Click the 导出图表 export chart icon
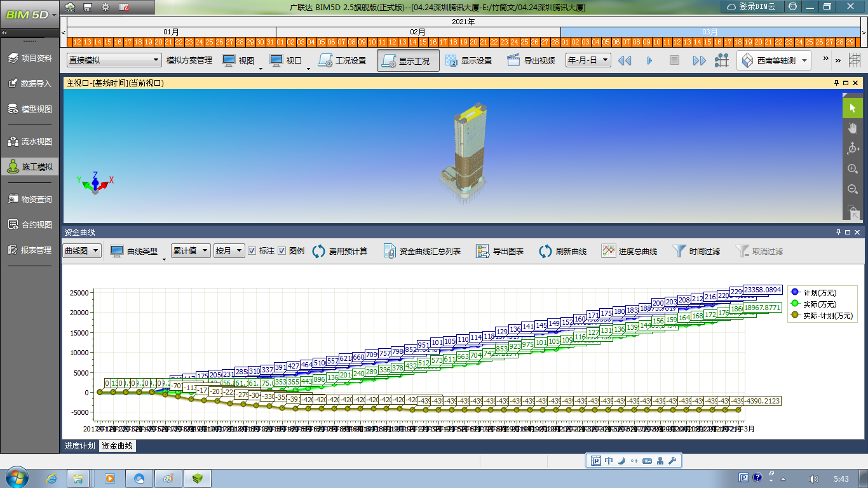The image size is (868, 488). (x=483, y=251)
